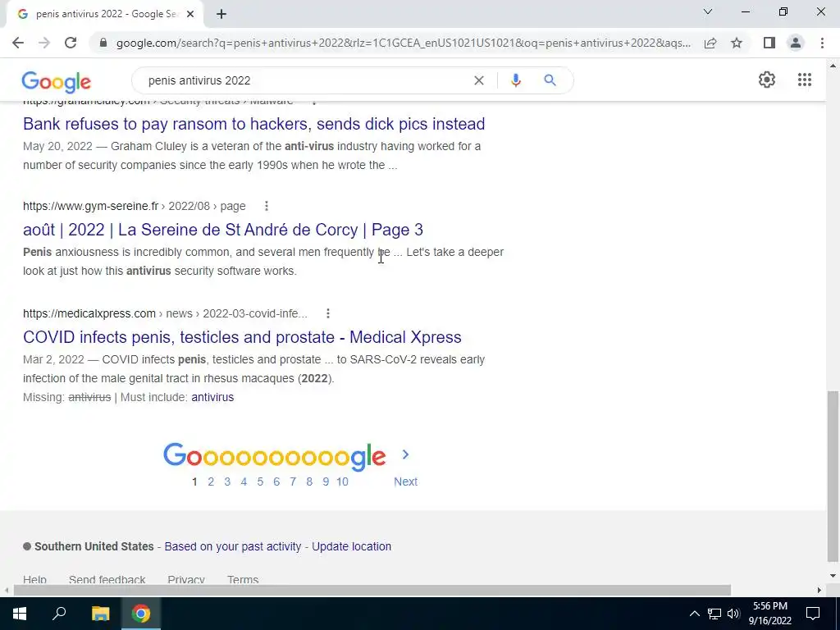Open Chrome profile avatar

click(x=796, y=43)
